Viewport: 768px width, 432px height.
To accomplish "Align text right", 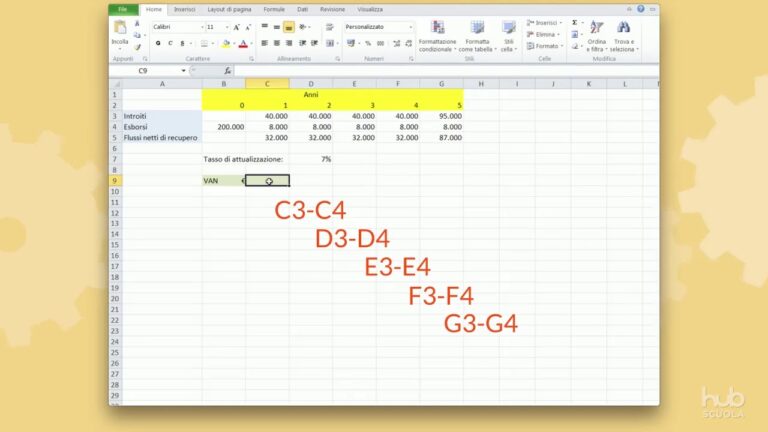I will coord(289,44).
